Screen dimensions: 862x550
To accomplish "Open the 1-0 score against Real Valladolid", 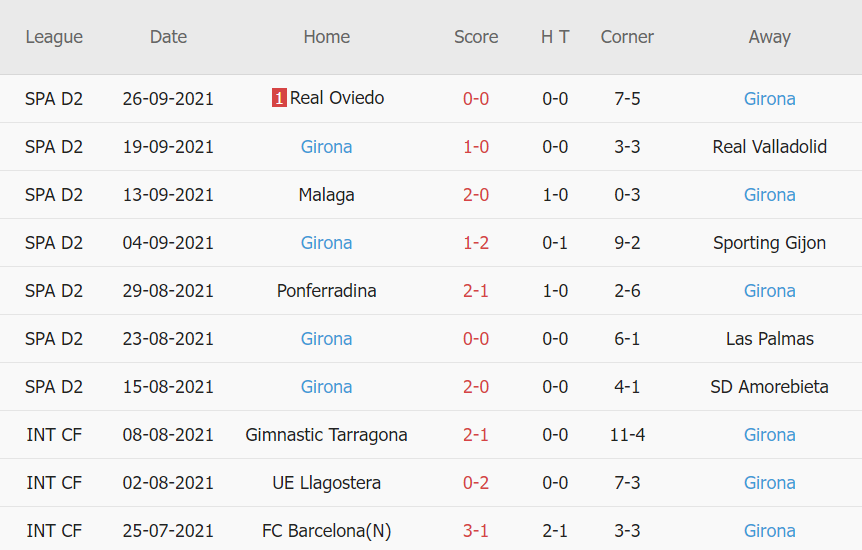I will coord(476,147).
